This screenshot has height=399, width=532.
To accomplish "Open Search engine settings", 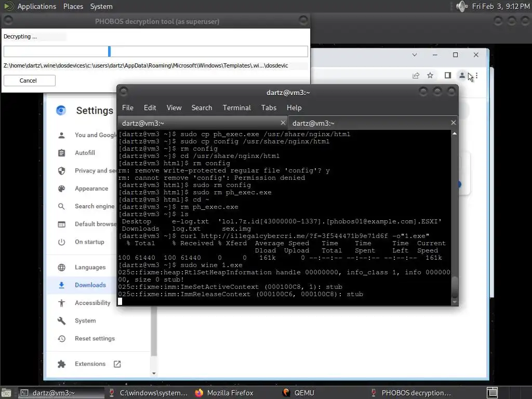I will tap(95, 206).
